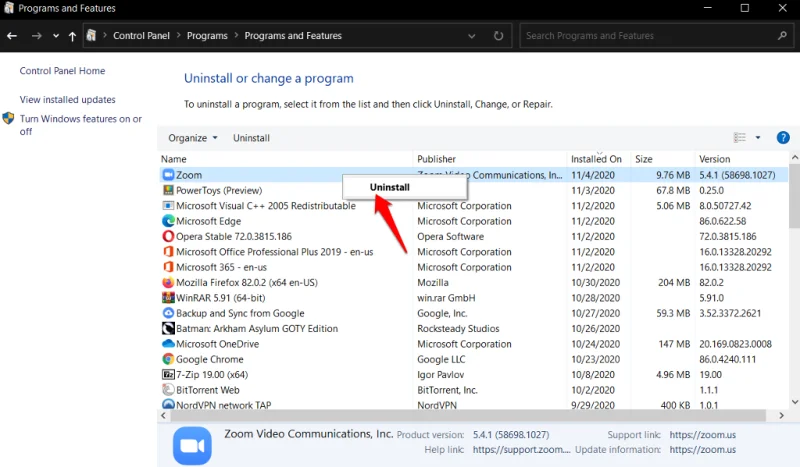Screen dimensions: 800x467
Task: Open the view options dropdown arrow
Action: pos(758,137)
